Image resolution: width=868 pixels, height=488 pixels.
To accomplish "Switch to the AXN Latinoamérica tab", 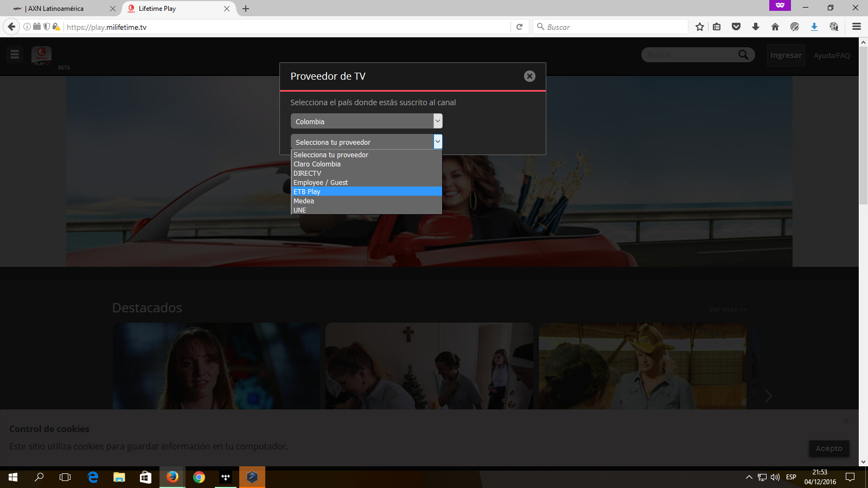I will (x=60, y=9).
